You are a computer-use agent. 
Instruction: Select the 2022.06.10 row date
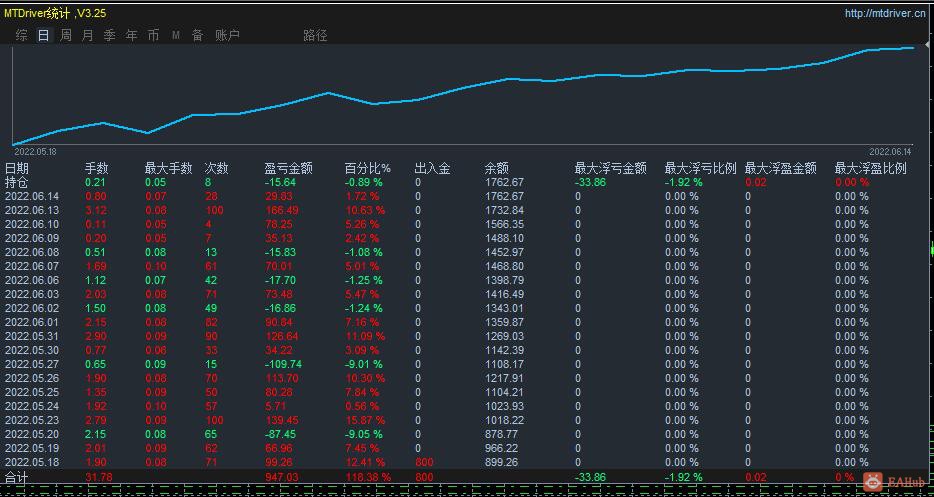[32, 224]
